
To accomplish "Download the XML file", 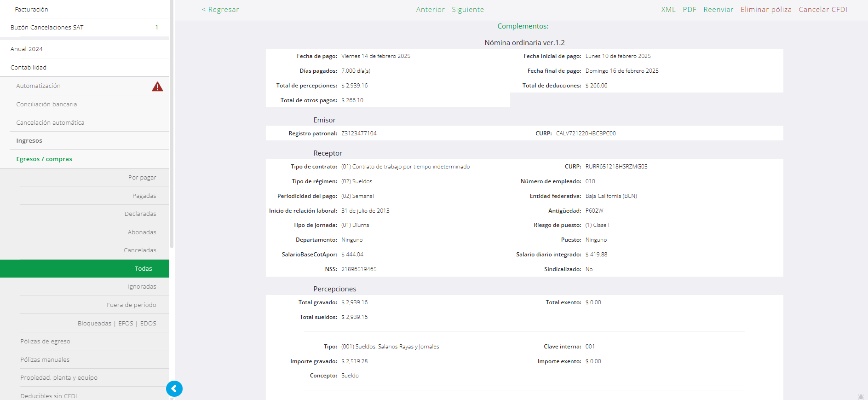I will coord(668,10).
